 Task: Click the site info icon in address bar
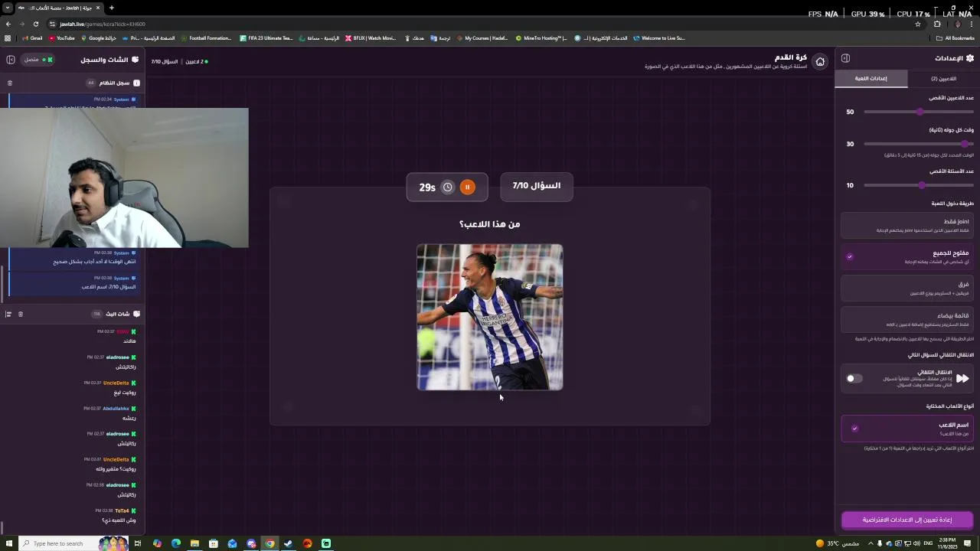tap(52, 24)
